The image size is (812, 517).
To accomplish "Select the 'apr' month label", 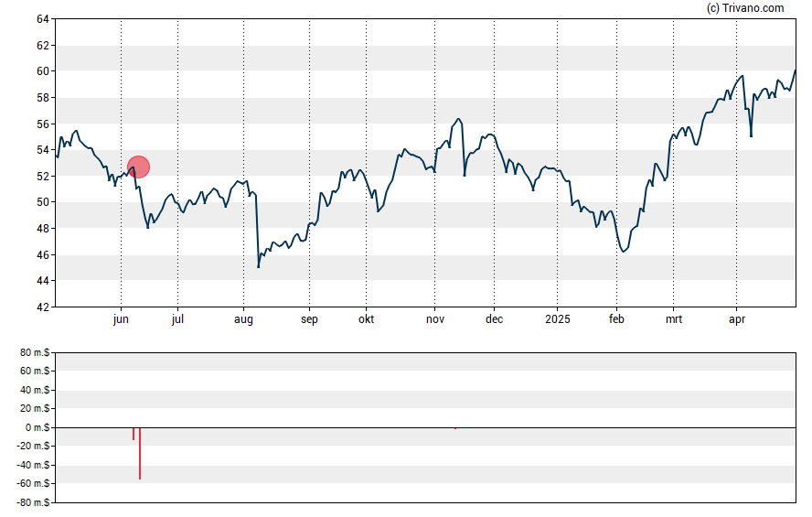I will [x=737, y=319].
